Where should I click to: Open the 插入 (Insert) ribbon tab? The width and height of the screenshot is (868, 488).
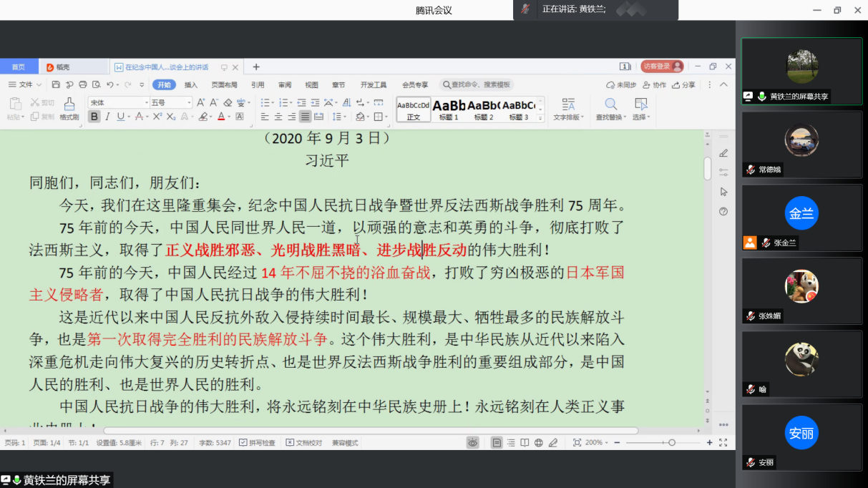pos(191,85)
